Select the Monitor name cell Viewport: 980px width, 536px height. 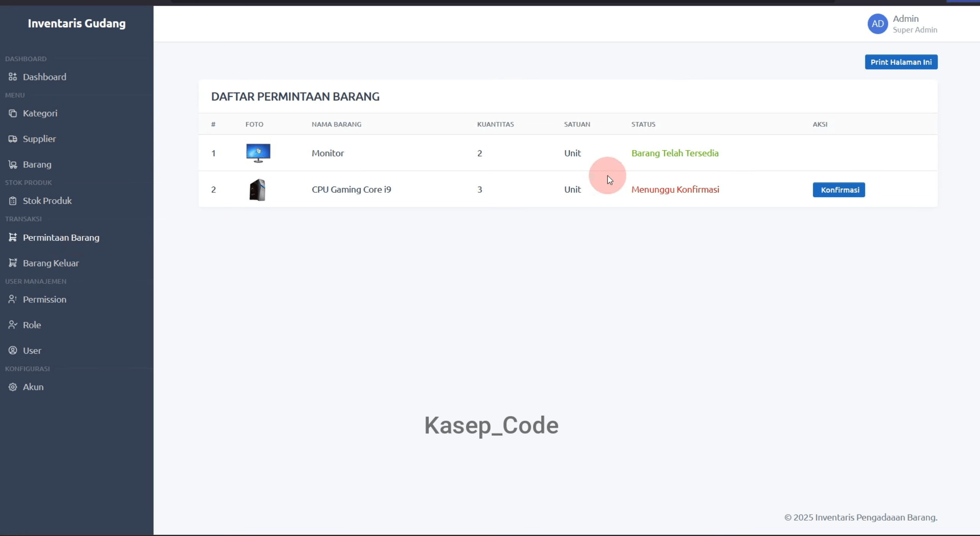coord(328,153)
